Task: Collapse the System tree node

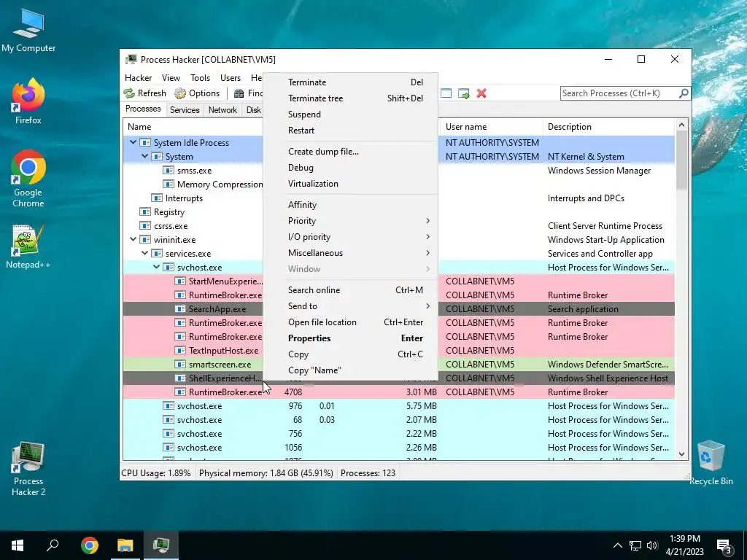Action: (145, 156)
